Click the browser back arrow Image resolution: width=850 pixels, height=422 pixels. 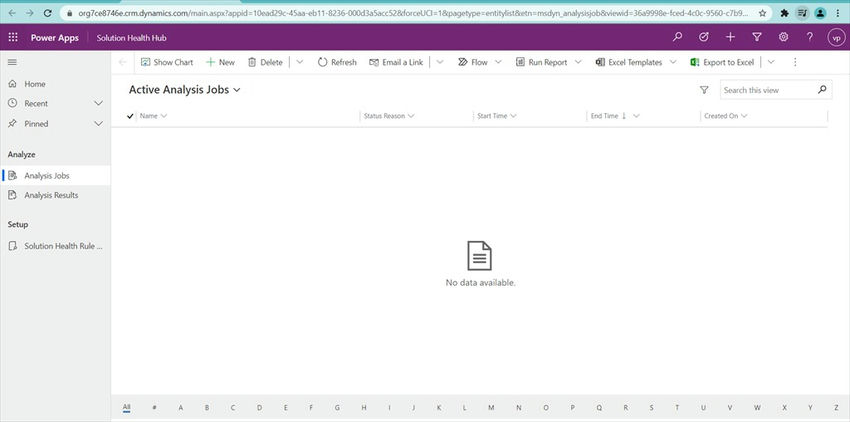[12, 13]
